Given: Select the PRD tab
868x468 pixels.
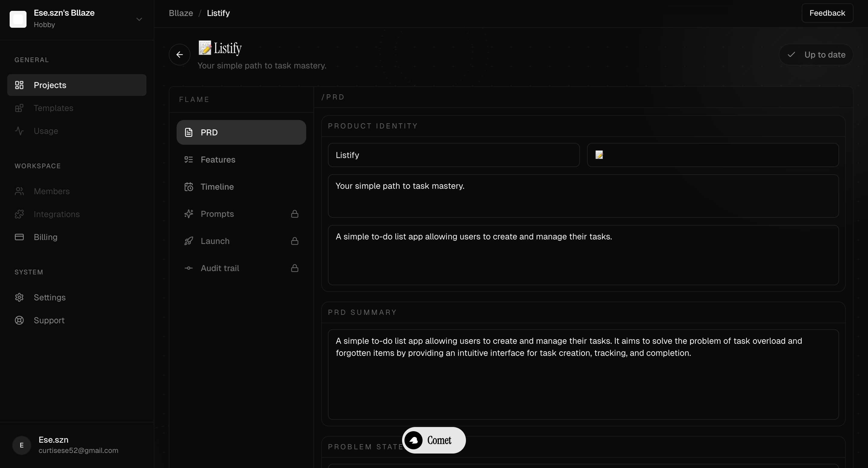Looking at the screenshot, I should 241,132.
